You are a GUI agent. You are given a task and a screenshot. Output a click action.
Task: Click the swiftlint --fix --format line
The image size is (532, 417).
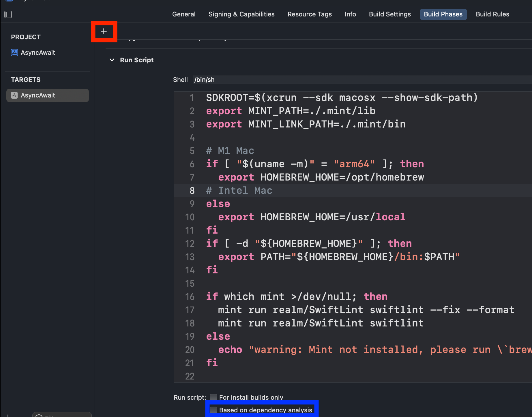coord(366,310)
